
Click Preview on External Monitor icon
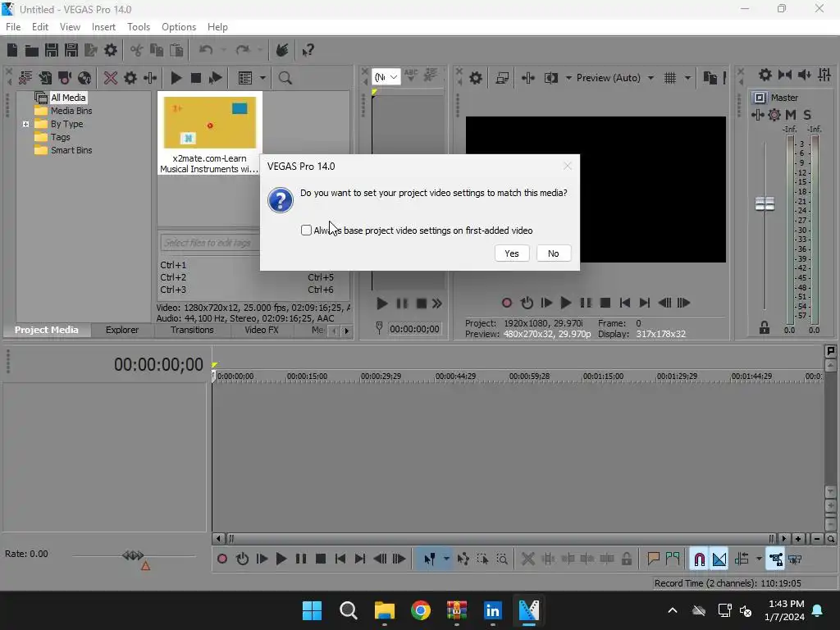(502, 78)
